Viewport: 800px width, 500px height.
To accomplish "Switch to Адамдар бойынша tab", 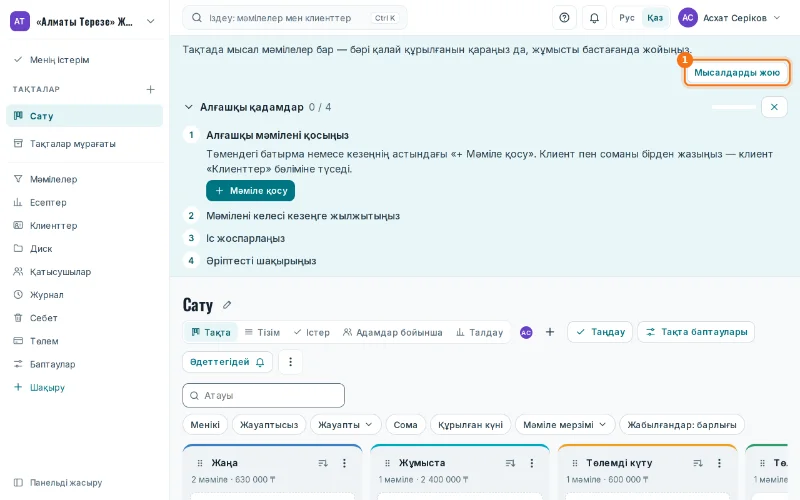I will [x=392, y=332].
